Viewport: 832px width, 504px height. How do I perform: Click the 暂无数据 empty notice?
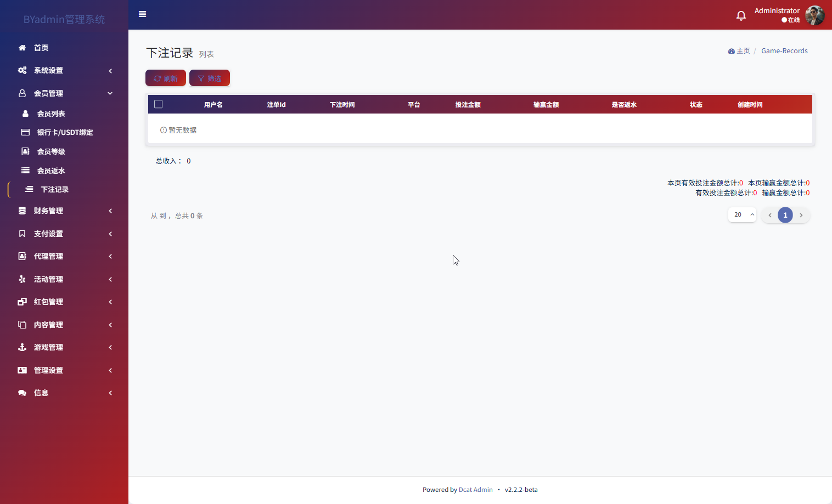click(178, 130)
